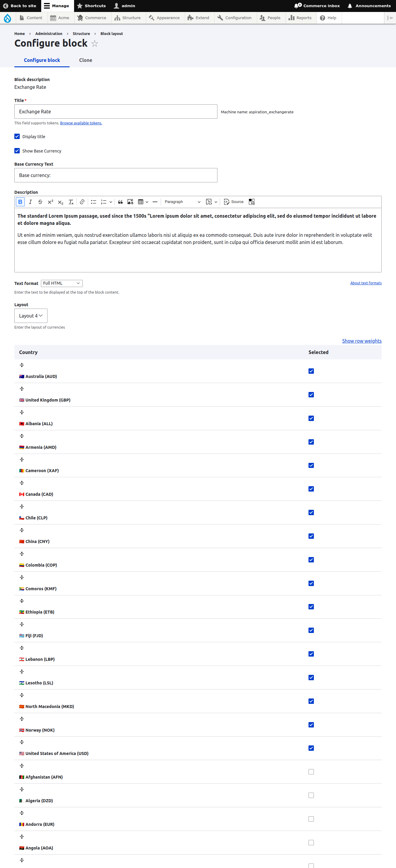Deselect Australia (AUD) currency

click(x=311, y=371)
